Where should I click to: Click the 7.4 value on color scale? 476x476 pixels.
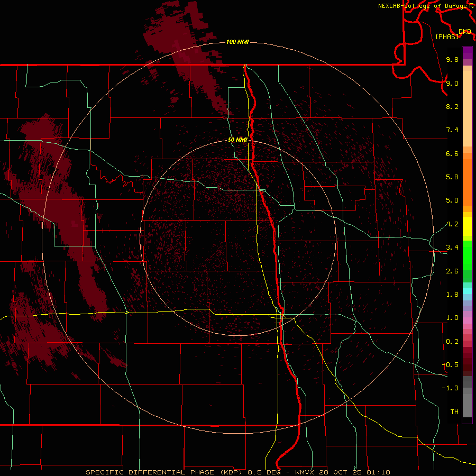(452, 130)
